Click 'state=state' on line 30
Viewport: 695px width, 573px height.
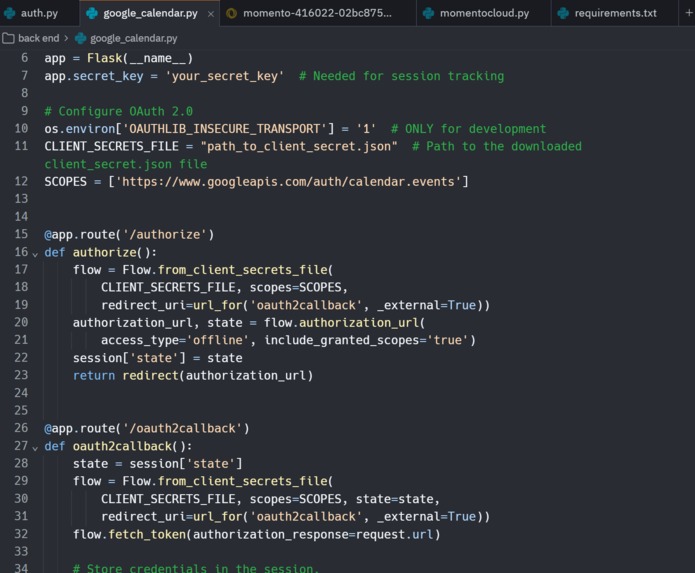tap(394, 499)
